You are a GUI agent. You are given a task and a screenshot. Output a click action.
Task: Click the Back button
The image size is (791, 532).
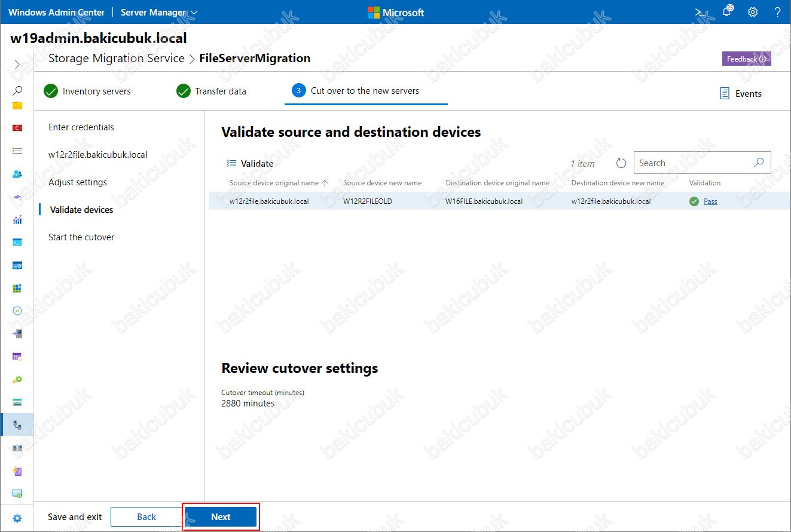tap(146, 517)
